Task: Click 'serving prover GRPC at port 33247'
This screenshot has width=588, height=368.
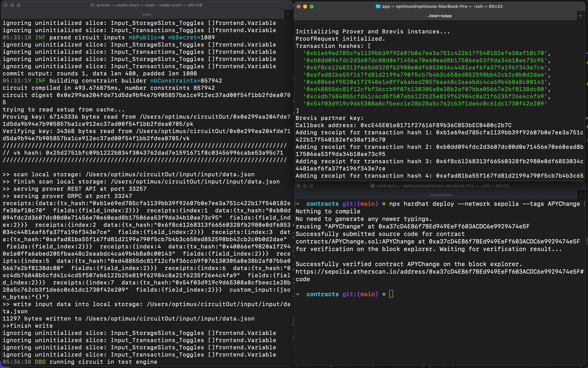Action: click(x=67, y=196)
